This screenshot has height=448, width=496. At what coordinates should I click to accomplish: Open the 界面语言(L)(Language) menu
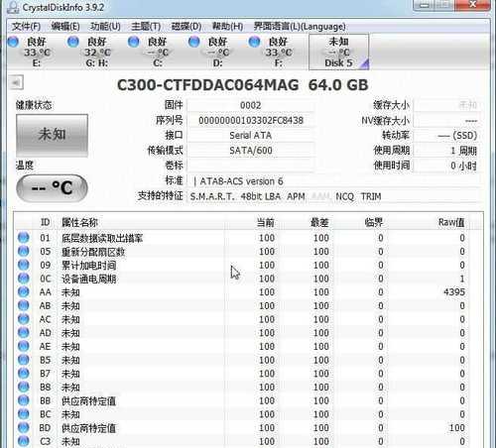[x=300, y=27]
